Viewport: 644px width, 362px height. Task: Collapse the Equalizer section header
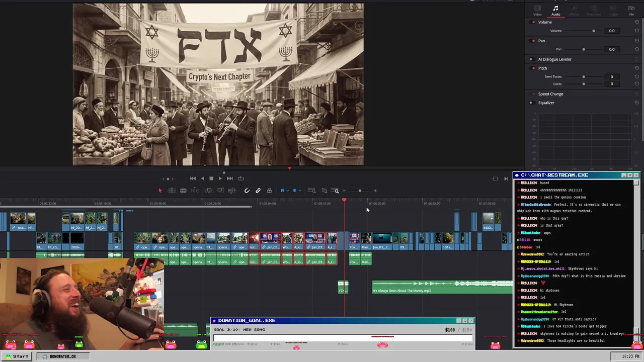tap(546, 103)
